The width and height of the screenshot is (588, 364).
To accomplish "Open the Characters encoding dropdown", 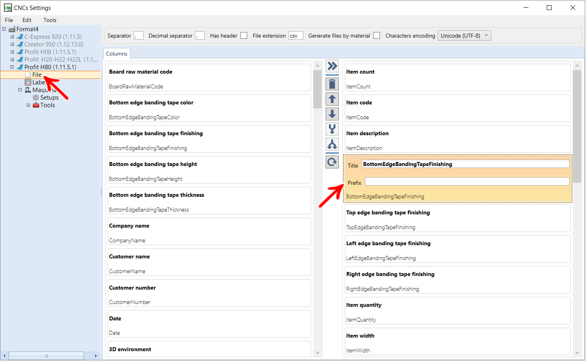I will click(464, 36).
